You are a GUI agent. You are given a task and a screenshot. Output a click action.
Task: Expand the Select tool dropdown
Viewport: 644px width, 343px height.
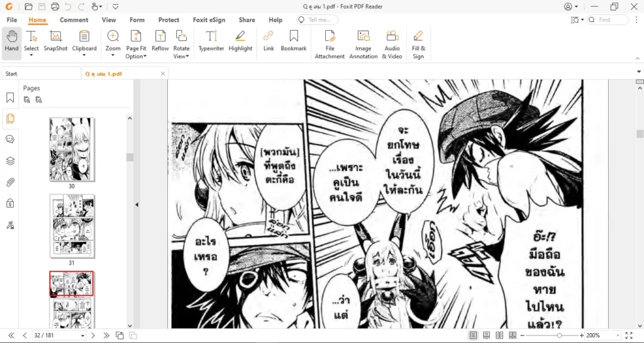coord(31,56)
